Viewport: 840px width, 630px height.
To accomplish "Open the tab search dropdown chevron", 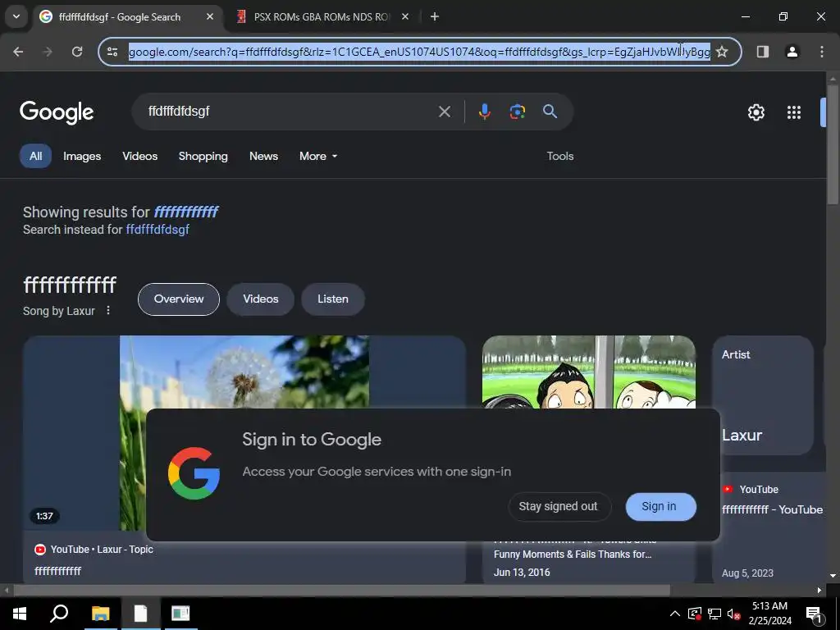I will click(16, 16).
